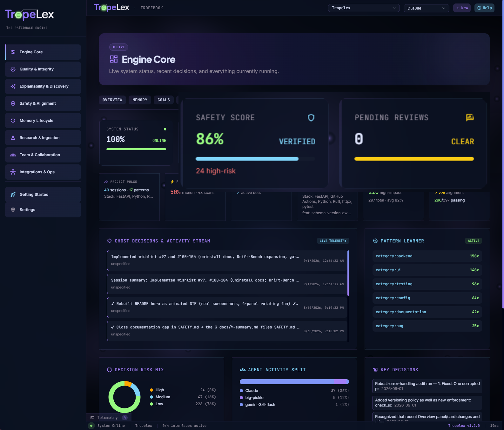This screenshot has width=504, height=430.
Task: Select the category:backend pattern row
Action: click(x=427, y=256)
